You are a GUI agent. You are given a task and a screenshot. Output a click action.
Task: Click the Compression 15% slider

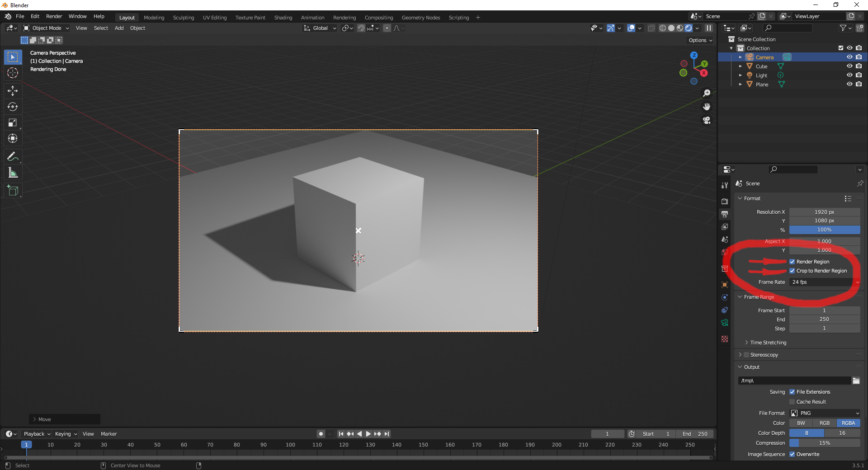click(825, 443)
